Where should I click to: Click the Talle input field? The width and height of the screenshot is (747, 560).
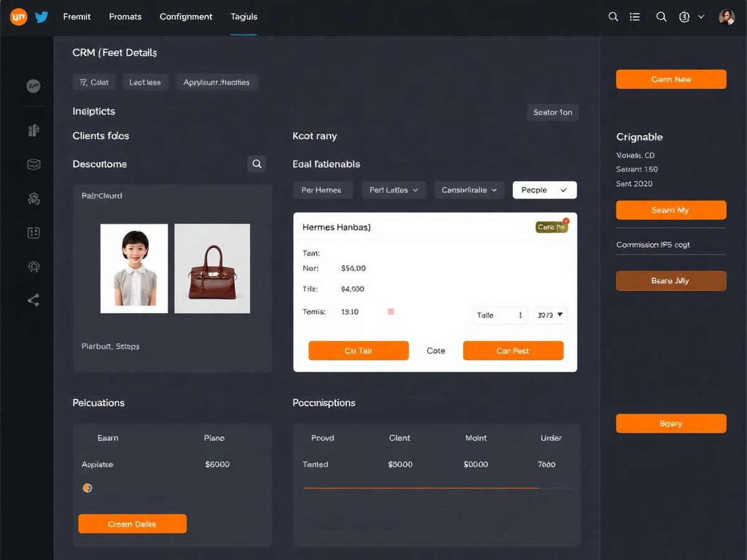click(x=500, y=315)
